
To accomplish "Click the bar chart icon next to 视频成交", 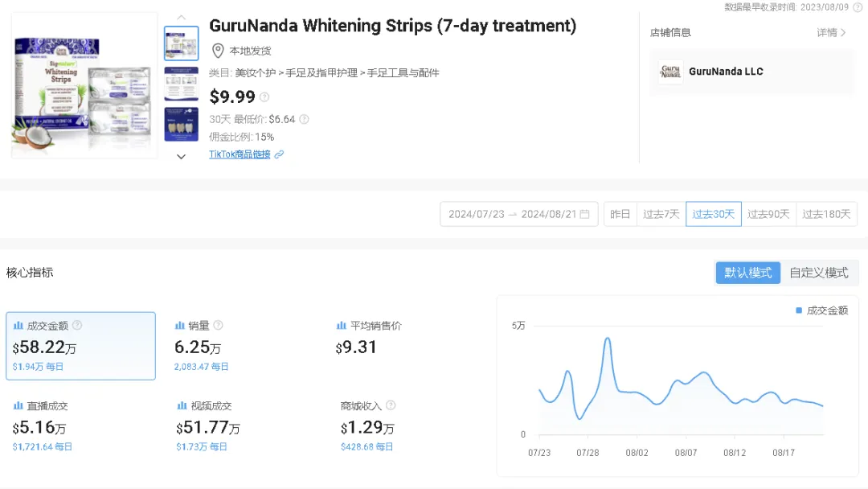I will point(182,406).
